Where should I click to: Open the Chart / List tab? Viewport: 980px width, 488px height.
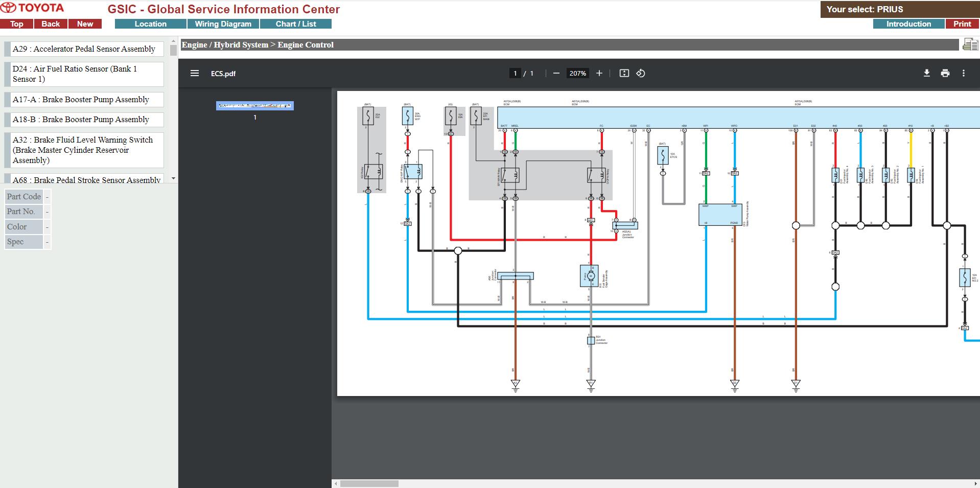296,24
